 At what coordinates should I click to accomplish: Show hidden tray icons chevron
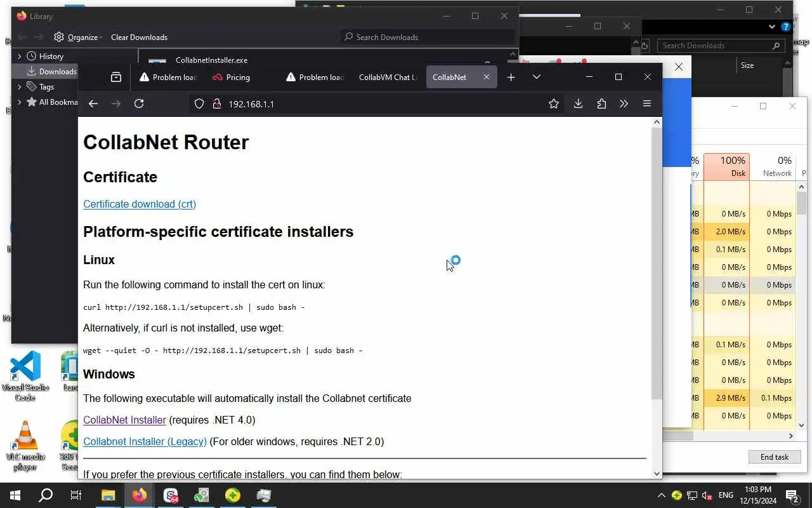661,495
